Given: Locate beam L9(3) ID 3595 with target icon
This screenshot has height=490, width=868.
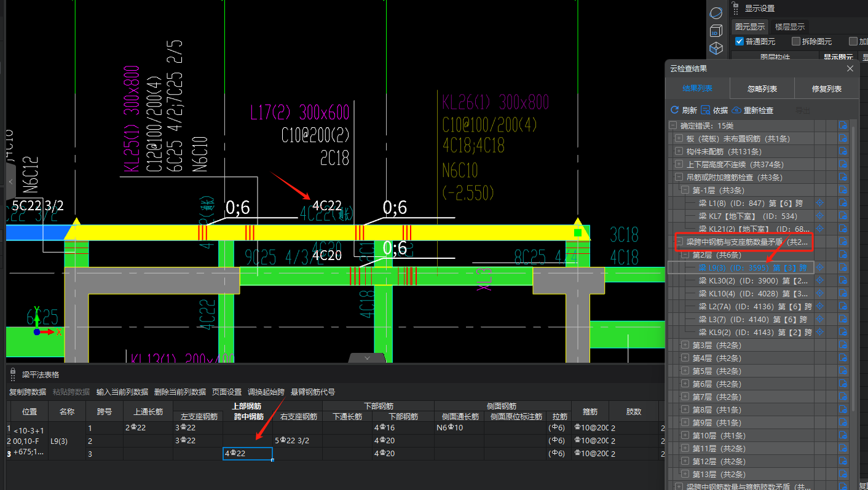Looking at the screenshot, I should pyautogui.click(x=819, y=267).
